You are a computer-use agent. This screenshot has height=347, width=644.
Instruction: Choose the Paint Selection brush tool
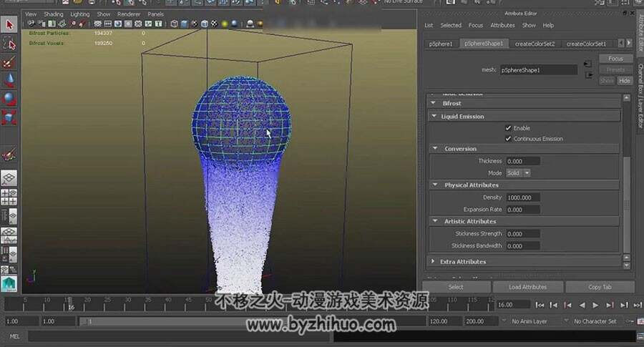(9, 62)
